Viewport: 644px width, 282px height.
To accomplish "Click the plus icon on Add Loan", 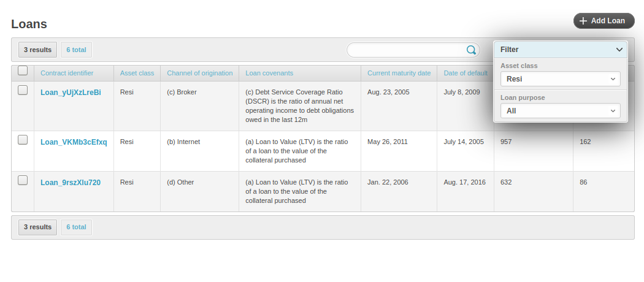I will coord(583,21).
